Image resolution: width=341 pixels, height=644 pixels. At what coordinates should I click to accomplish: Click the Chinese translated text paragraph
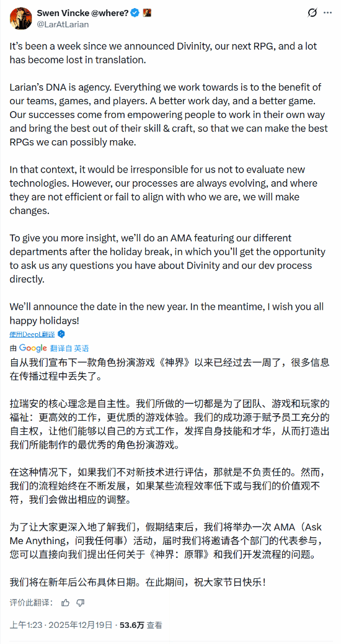tap(169, 472)
